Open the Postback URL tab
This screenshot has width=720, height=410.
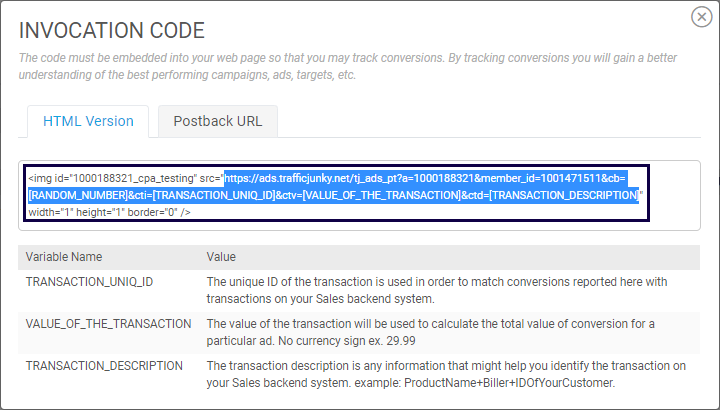click(x=218, y=121)
